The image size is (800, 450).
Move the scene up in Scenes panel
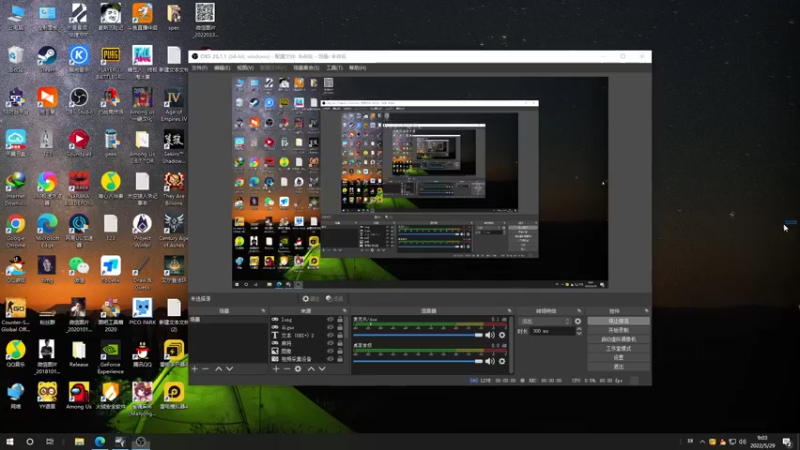click(218, 368)
